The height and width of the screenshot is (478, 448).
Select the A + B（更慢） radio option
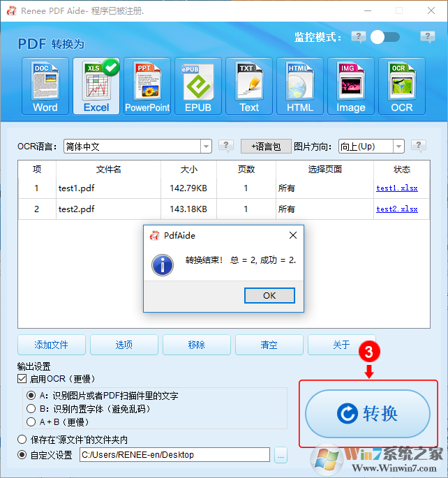31,422
